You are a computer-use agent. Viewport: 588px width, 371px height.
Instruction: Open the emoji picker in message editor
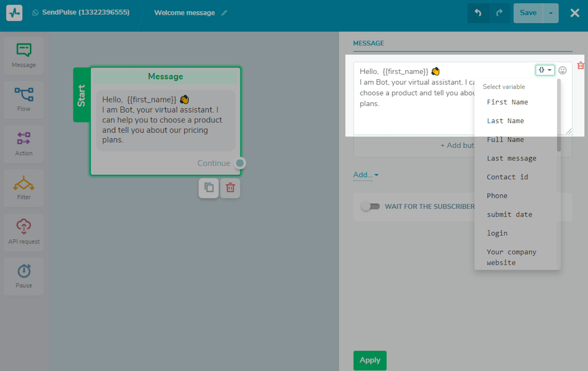(x=562, y=70)
